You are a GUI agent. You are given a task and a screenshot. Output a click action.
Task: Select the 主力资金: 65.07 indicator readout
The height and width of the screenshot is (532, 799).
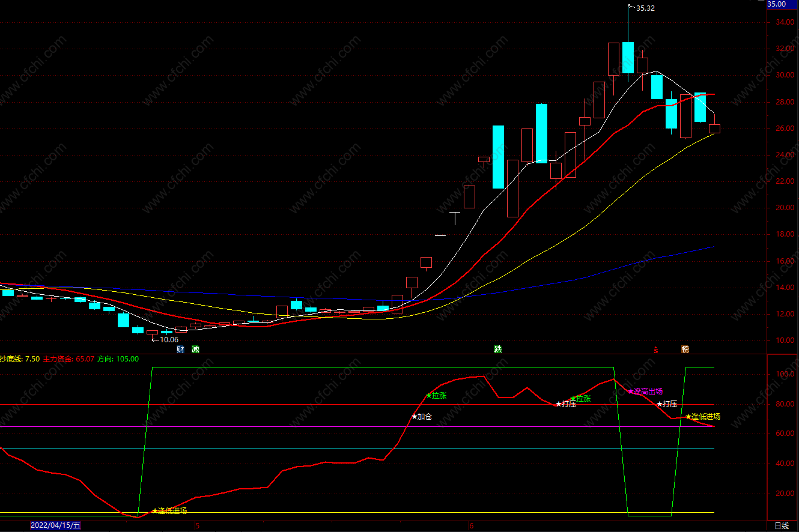pyautogui.click(x=68, y=359)
